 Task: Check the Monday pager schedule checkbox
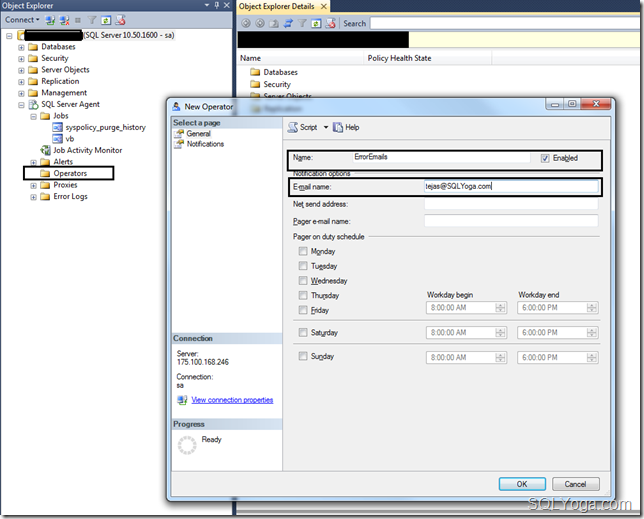click(303, 251)
